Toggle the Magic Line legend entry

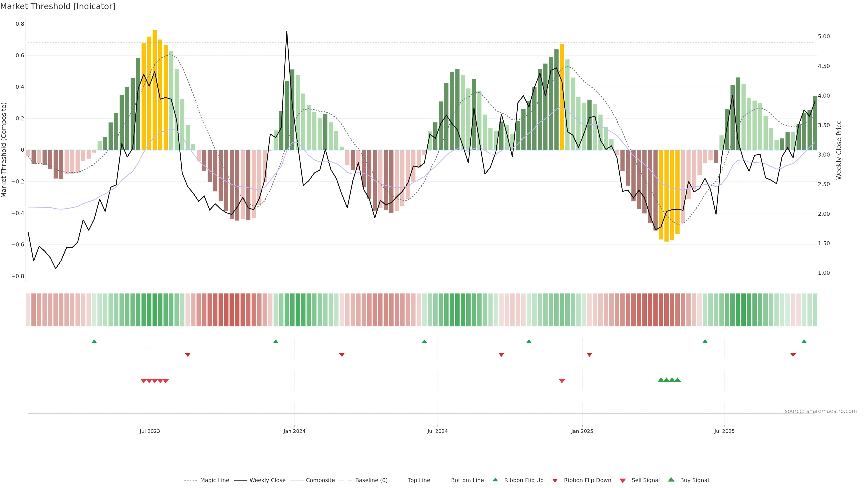pos(214,480)
